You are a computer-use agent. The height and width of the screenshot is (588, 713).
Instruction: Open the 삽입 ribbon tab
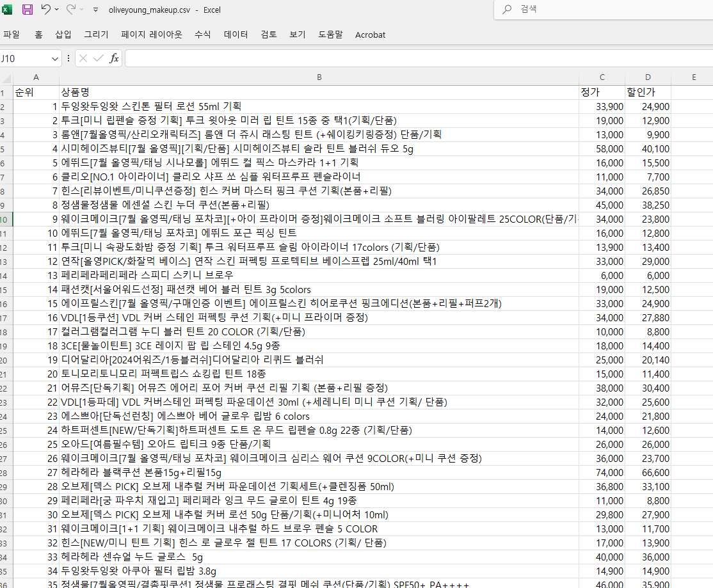coord(63,35)
